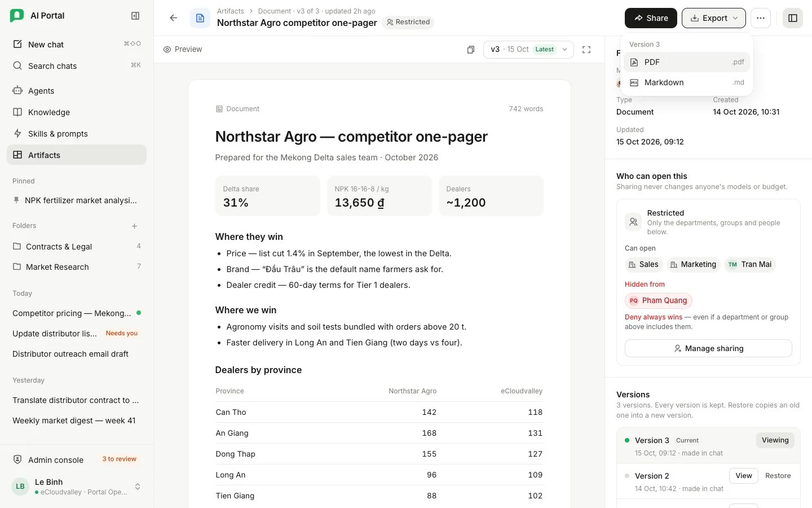Open Skills & prompts
The height and width of the screenshot is (508, 812).
(x=77, y=133)
